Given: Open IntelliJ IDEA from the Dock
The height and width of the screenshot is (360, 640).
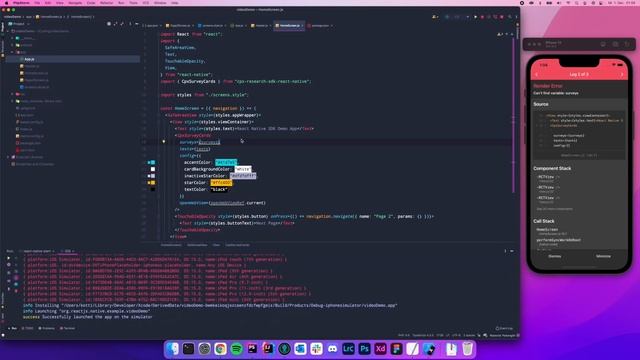Looking at the screenshot, I should tap(268, 349).
